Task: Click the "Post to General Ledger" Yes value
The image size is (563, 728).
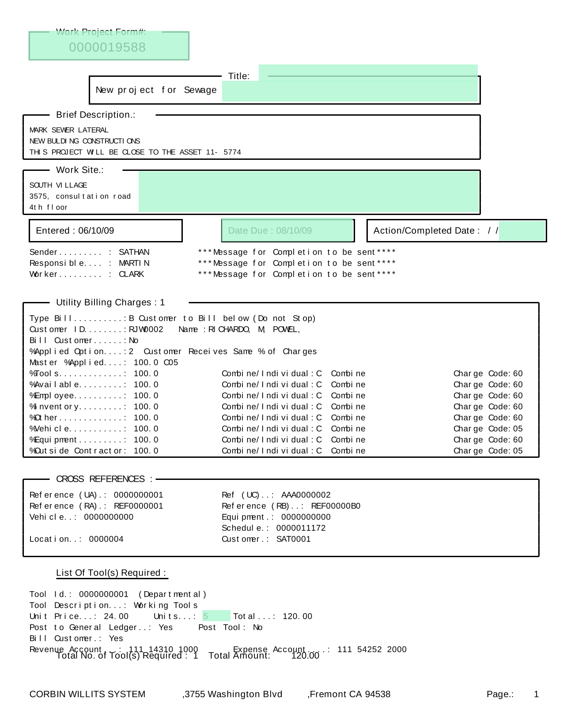Action: [x=166, y=627]
